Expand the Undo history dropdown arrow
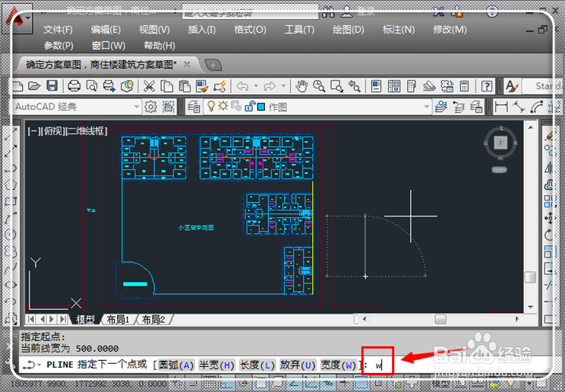This screenshot has width=565, height=392. pyautogui.click(x=256, y=86)
